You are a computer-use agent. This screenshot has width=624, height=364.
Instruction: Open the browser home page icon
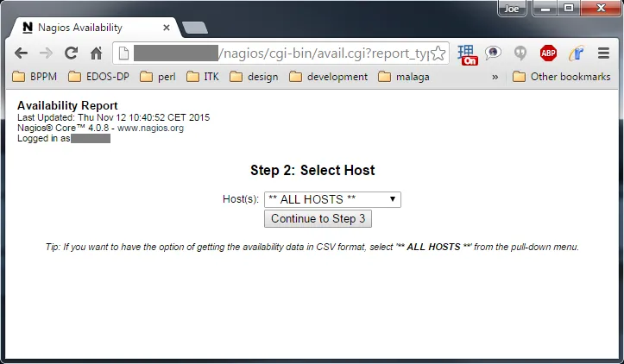pyautogui.click(x=97, y=53)
